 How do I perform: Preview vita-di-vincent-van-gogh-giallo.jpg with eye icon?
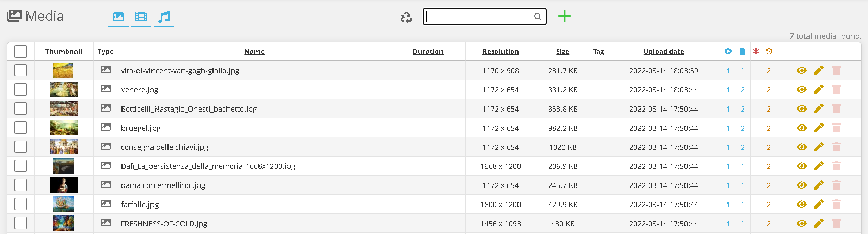pyautogui.click(x=802, y=71)
